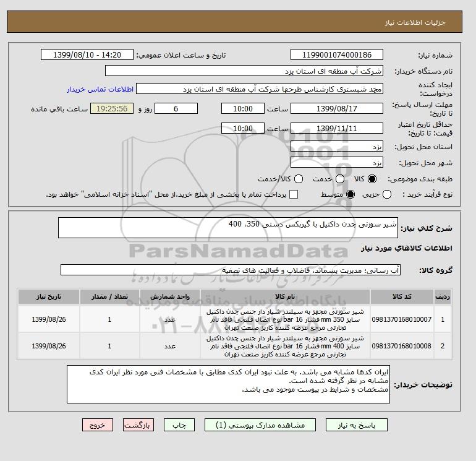This screenshot has height=461, width=476.
Task: Choose the جزیی purchase type radio
Action: [387, 194]
